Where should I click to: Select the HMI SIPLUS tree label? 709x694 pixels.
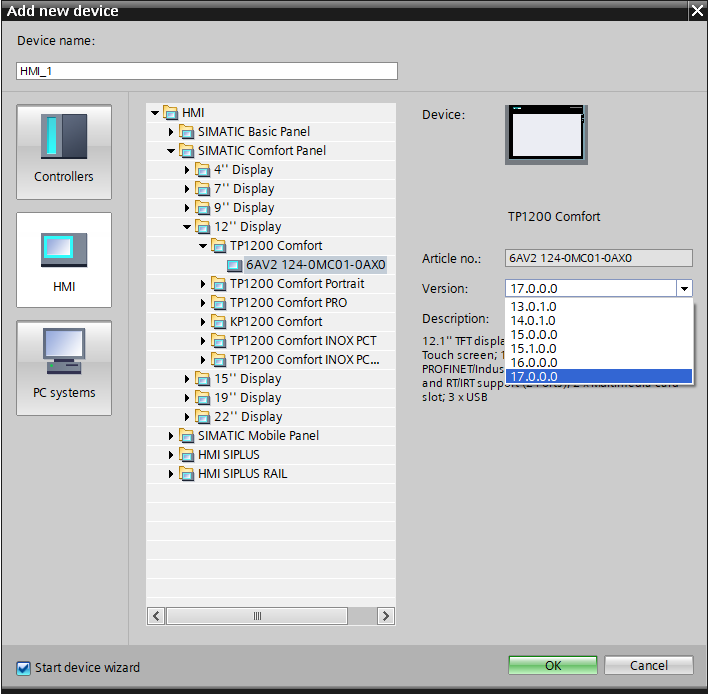pos(228,454)
